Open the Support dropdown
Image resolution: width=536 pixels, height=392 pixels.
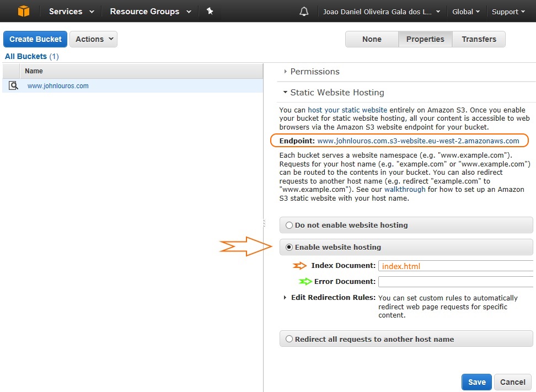point(507,12)
